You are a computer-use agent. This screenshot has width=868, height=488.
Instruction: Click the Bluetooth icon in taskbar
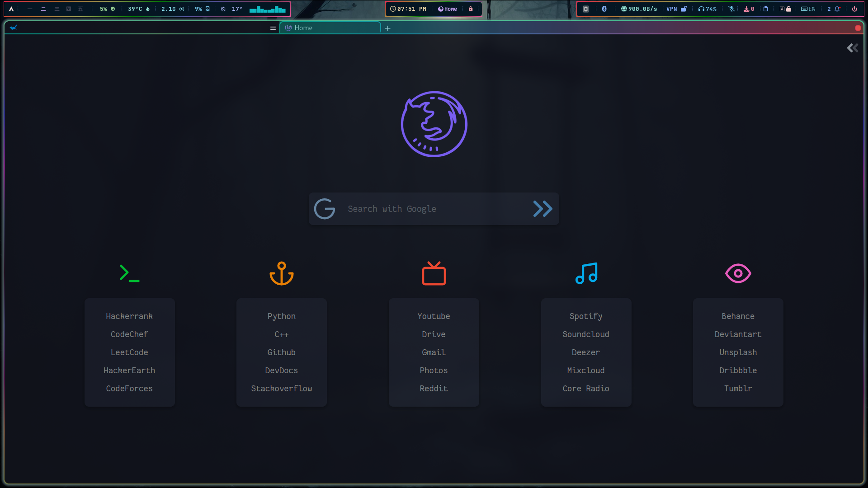click(x=604, y=9)
